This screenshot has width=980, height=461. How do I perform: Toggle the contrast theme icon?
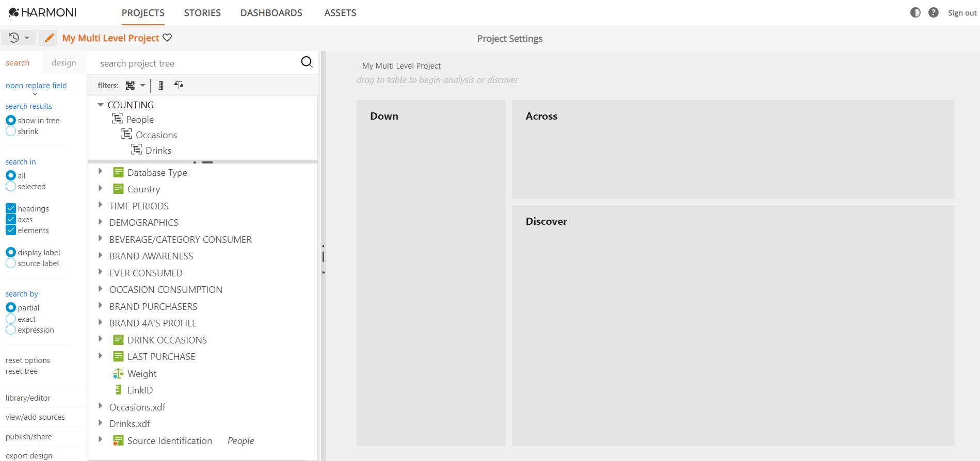[915, 12]
